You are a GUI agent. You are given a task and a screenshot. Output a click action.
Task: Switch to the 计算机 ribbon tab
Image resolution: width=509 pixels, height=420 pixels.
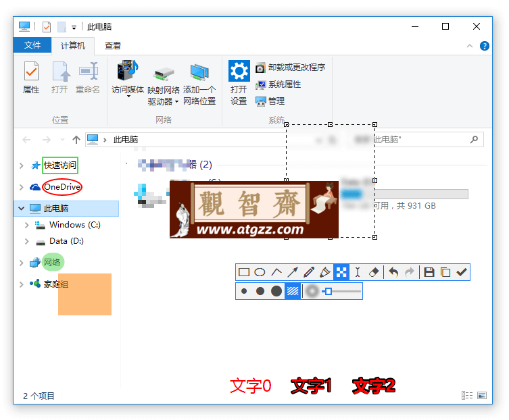coord(73,46)
